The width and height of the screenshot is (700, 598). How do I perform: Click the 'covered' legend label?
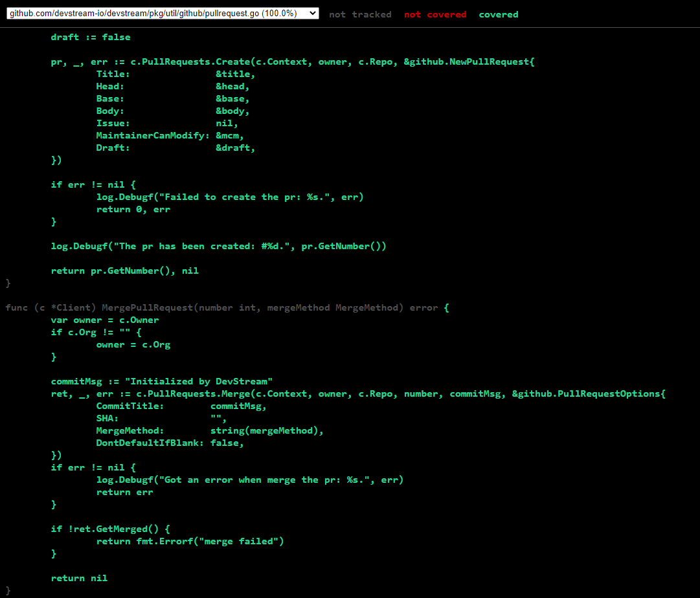click(498, 14)
